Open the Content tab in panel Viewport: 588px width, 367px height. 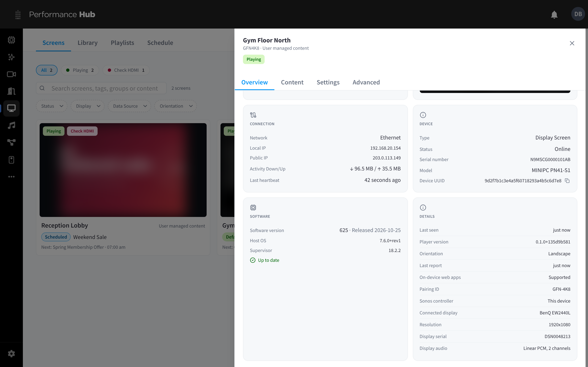(x=292, y=82)
